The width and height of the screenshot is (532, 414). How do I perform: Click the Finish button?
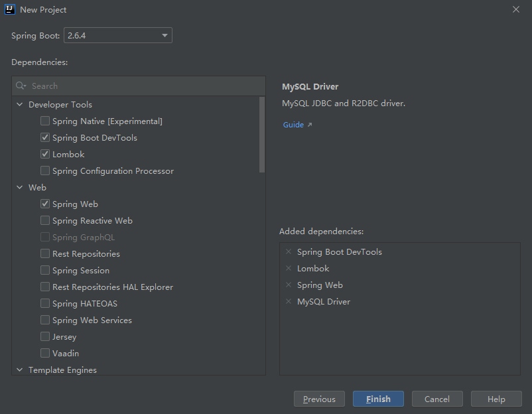378,399
